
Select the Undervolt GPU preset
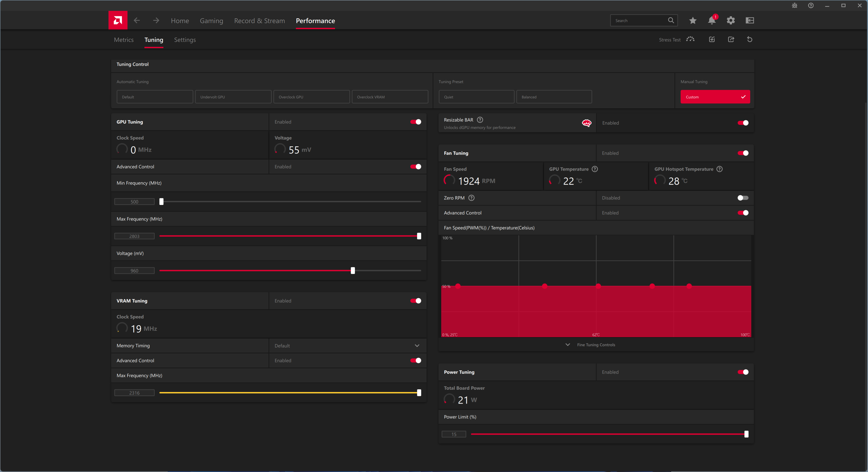coord(233,97)
